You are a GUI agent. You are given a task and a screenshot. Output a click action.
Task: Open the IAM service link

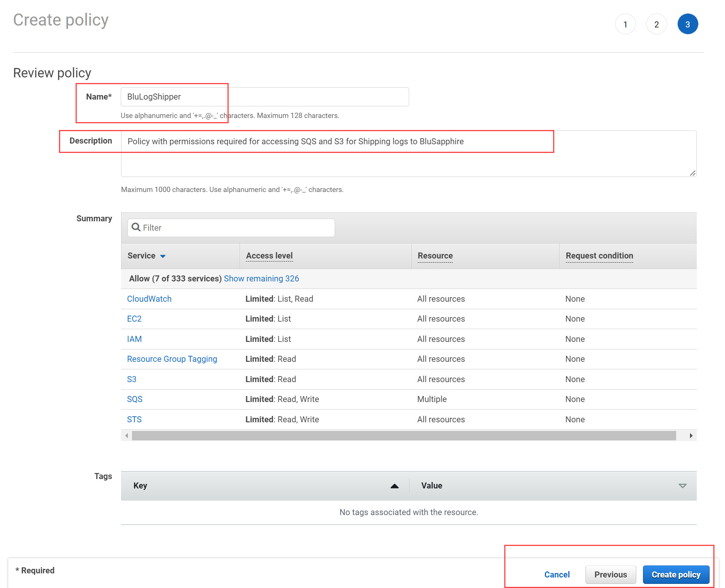(134, 339)
